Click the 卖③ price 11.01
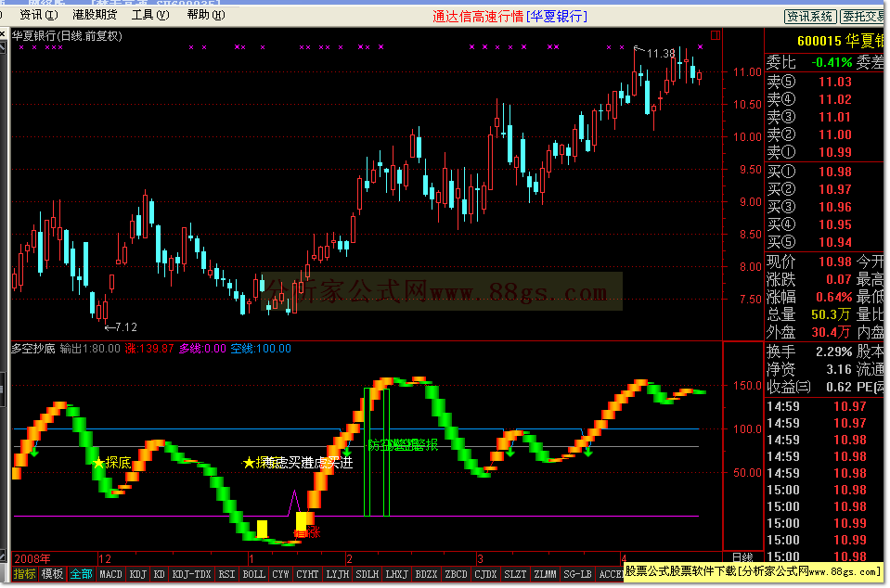This screenshot has height=588, width=890. pos(834,117)
